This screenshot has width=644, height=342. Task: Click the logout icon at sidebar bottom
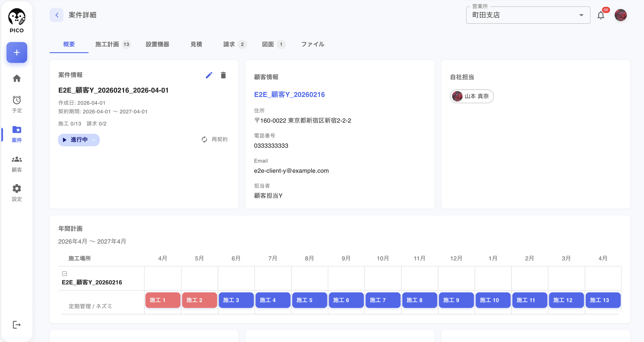17,325
